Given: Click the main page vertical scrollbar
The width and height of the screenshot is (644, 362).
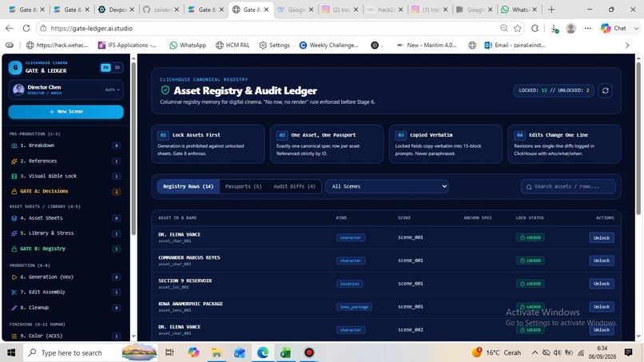Looking at the screenshot, I should coord(638,137).
